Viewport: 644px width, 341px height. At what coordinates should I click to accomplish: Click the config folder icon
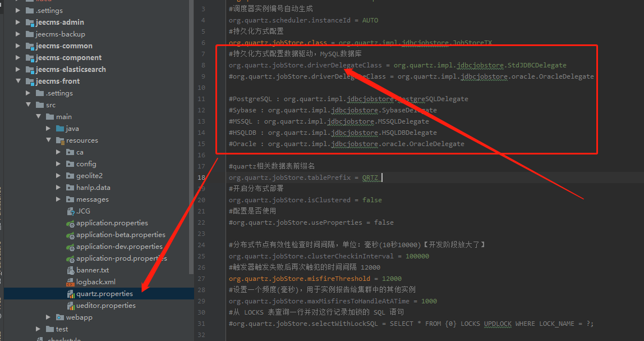coord(70,163)
